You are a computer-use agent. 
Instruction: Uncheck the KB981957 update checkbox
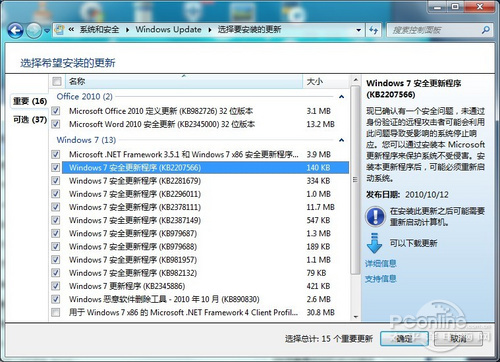pyautogui.click(x=56, y=260)
